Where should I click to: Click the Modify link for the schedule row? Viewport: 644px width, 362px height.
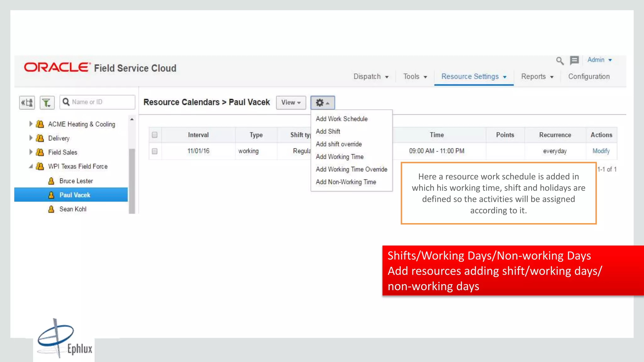601,151
